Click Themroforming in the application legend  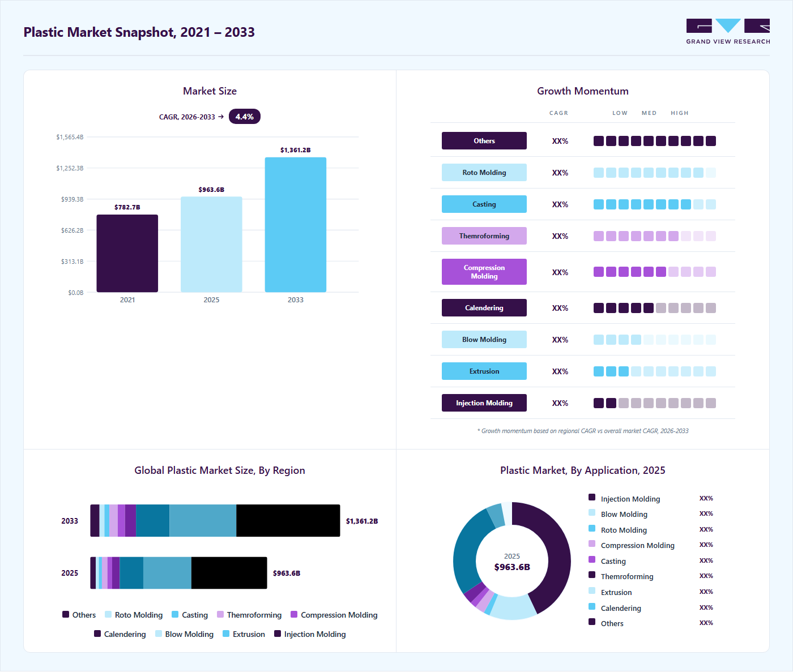click(x=627, y=576)
